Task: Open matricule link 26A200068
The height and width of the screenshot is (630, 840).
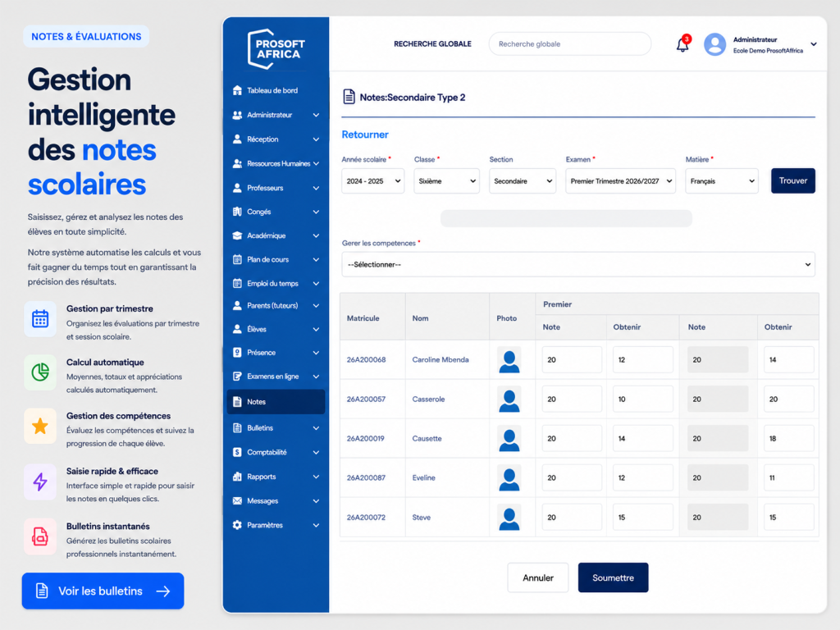Action: tap(366, 359)
